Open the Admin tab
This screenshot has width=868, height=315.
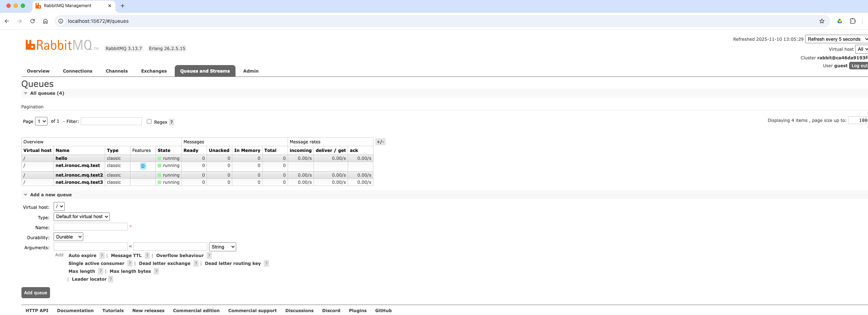click(251, 71)
